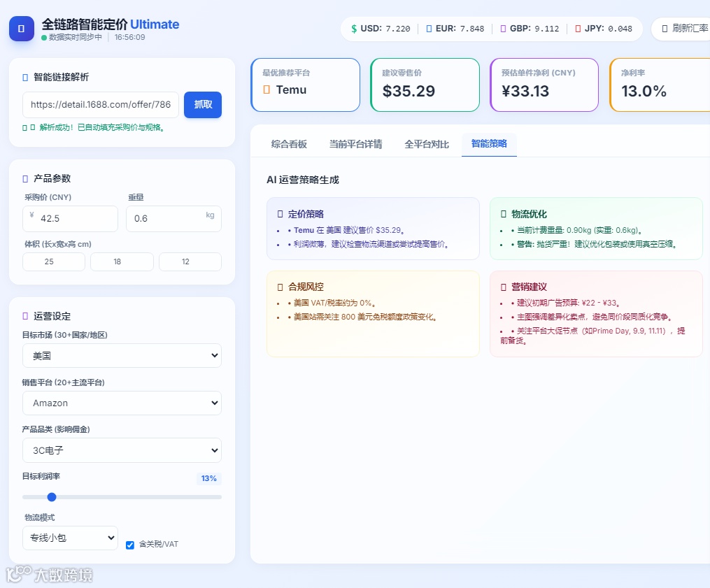Open the 销售平台 dropdown showing Amazon
The image size is (710, 588).
pos(122,403)
